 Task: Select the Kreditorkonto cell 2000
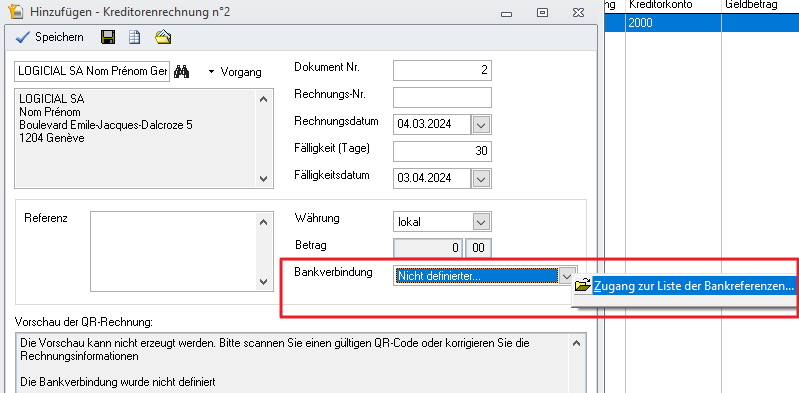[x=673, y=23]
